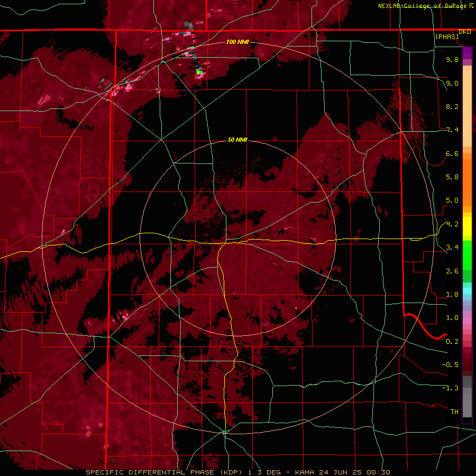Viewport: 476px width, 476px height.
Task: Click the 9.0 value on color scale
Action: (452, 83)
